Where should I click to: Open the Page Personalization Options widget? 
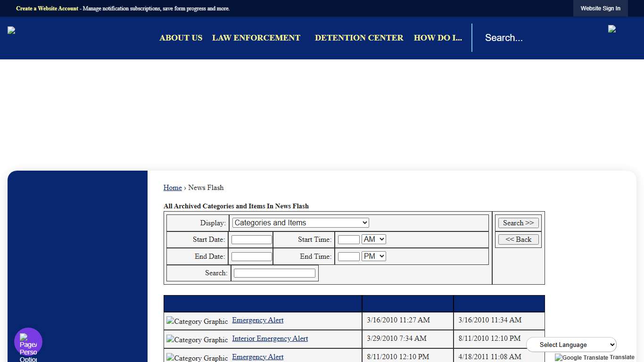click(x=28, y=342)
